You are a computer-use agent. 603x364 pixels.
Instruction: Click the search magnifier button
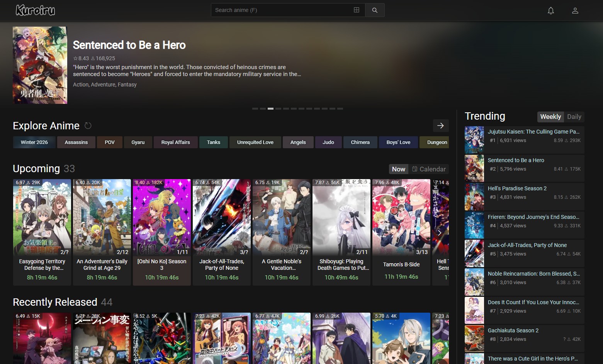374,10
